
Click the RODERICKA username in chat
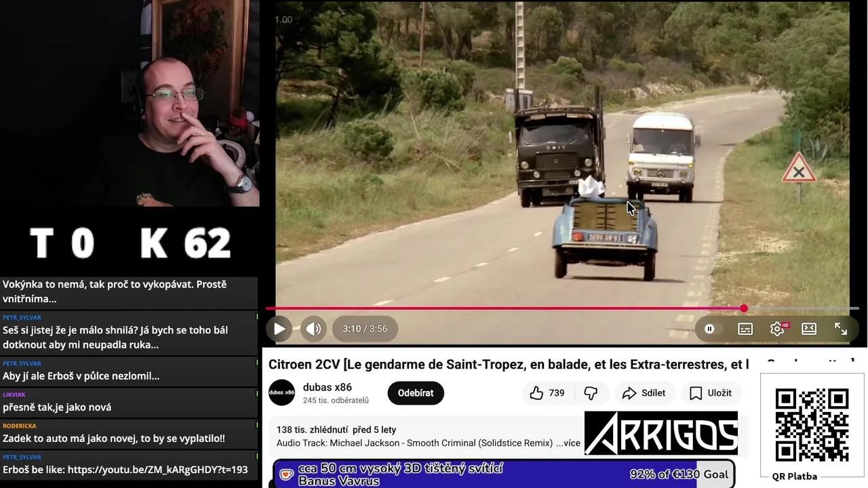20,426
